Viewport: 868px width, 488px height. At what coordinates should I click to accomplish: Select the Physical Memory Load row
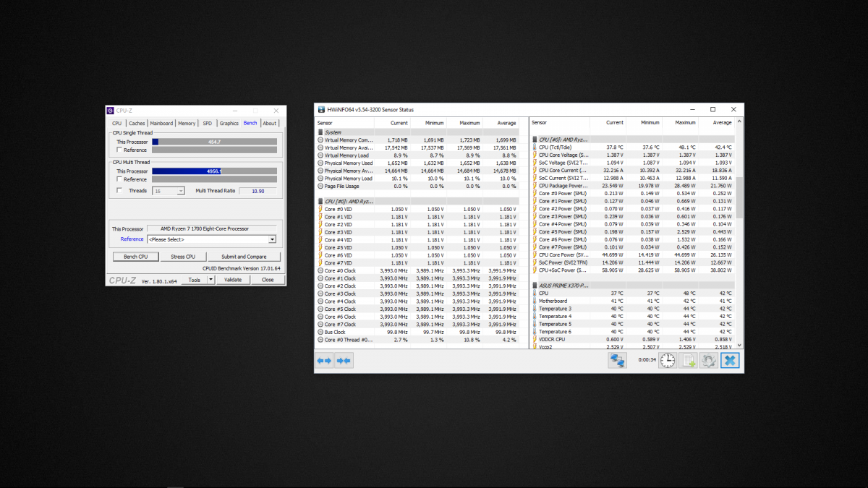point(417,178)
